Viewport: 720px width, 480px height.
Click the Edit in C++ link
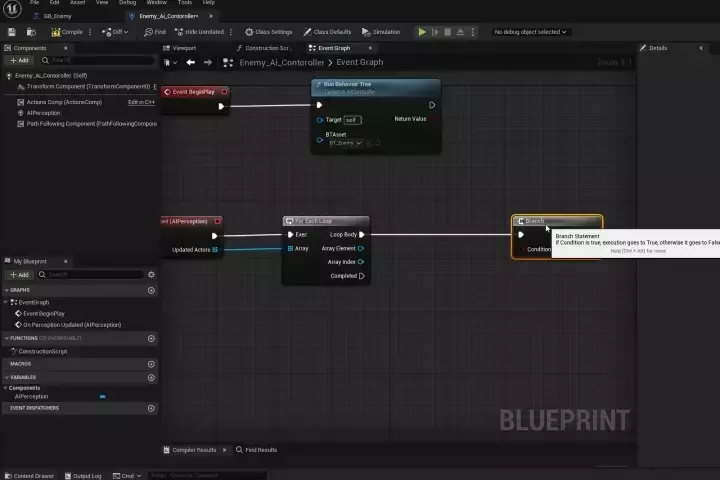pyautogui.click(x=141, y=102)
